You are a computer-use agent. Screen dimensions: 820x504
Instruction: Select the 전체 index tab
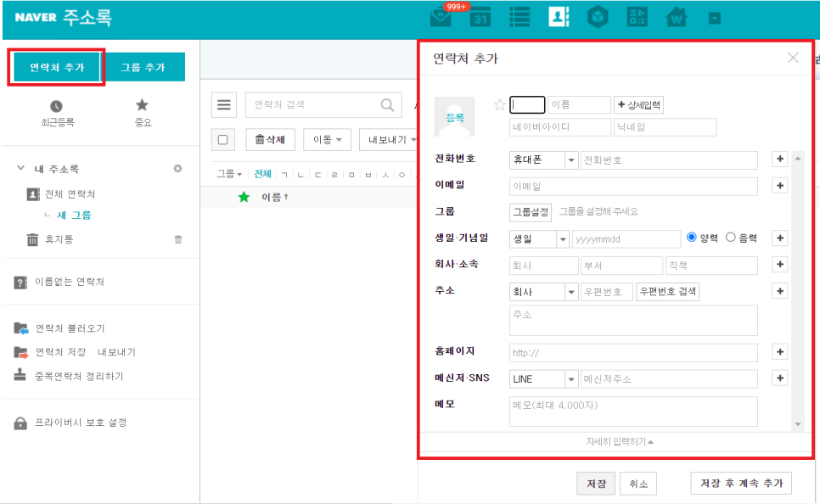coord(262,174)
